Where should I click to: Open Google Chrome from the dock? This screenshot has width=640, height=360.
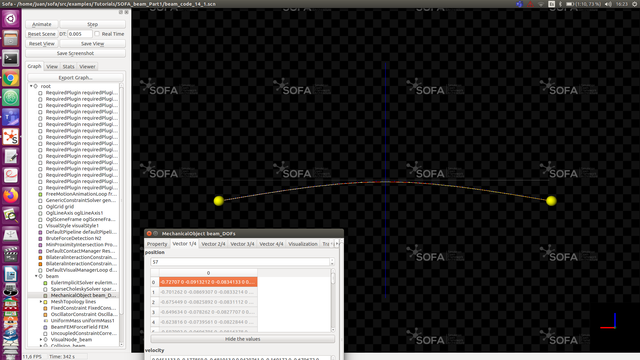coord(11,78)
